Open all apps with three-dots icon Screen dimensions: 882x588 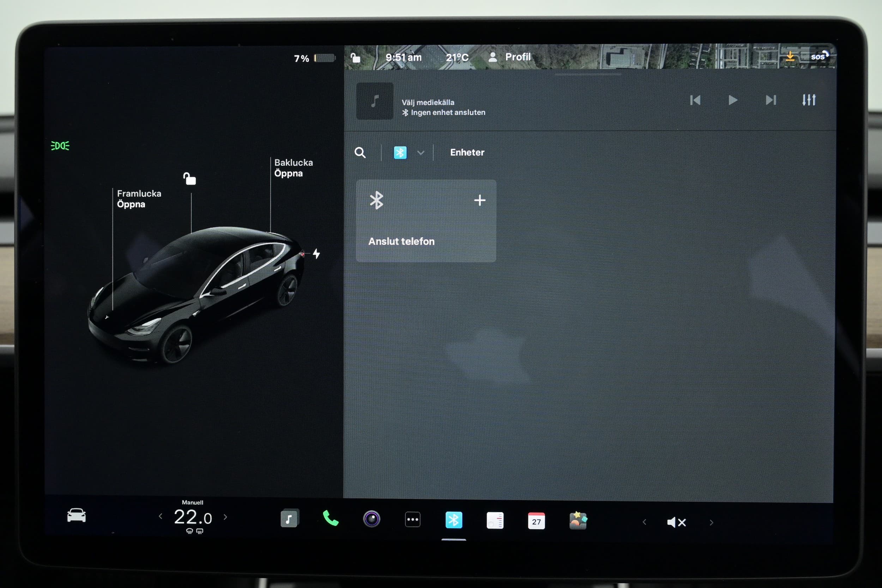point(412,519)
